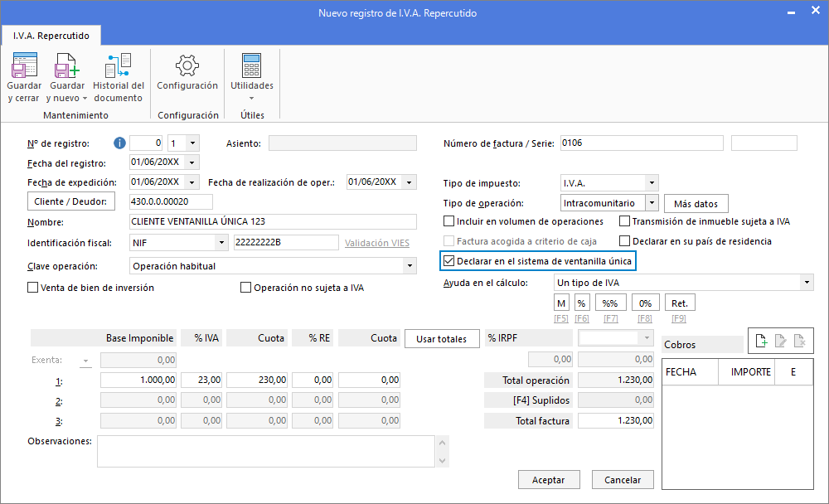Screen dimensions: 829x504
Task: Click row 1 IVA Cuota field 230,00
Action: (257, 380)
